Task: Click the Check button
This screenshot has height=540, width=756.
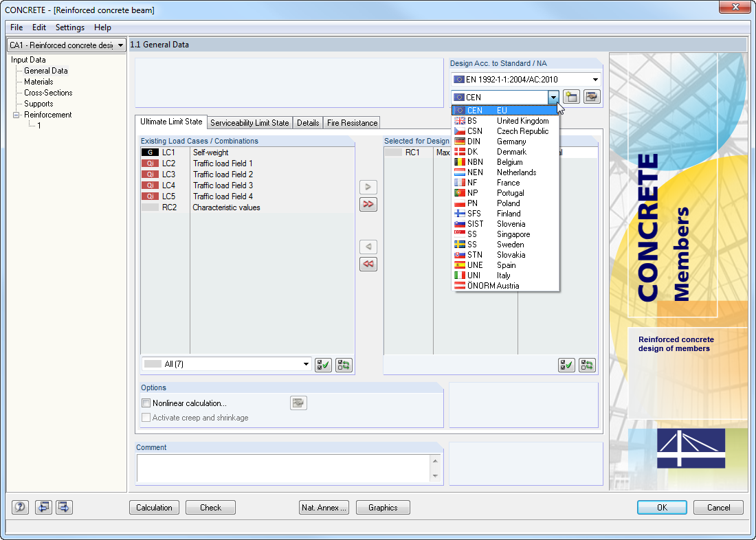Action: (211, 507)
